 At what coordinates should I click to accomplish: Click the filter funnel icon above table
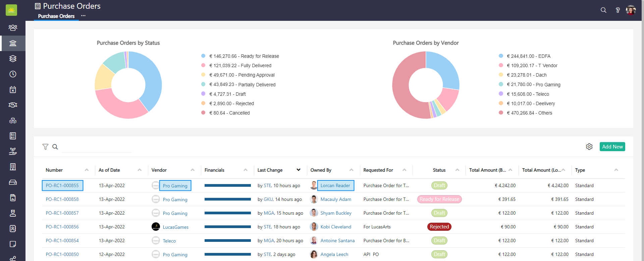pyautogui.click(x=45, y=147)
